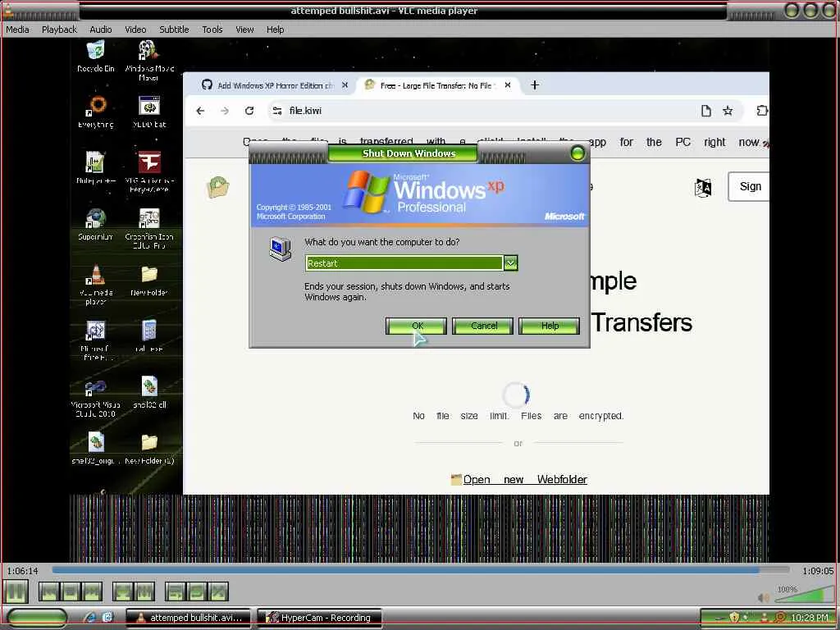Click attemped bullshit.avi taskbar button
Viewport: 840px width, 630px height.
(188, 618)
